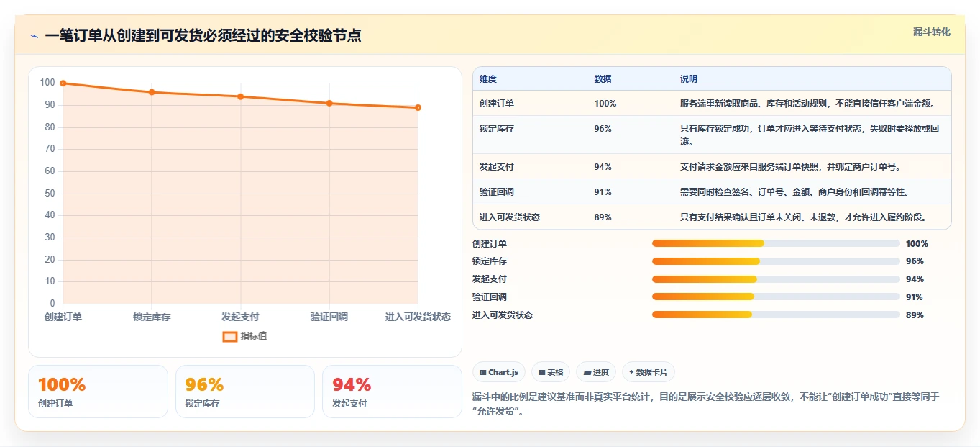The width and height of the screenshot is (980, 447).
Task: Click the 94% value in the table's 数据 column
Action: 603,167
